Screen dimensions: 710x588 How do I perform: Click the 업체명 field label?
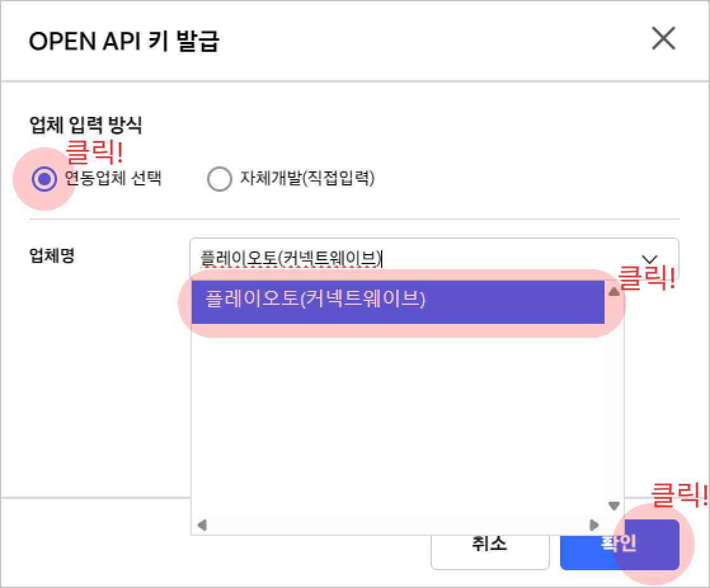click(x=52, y=256)
